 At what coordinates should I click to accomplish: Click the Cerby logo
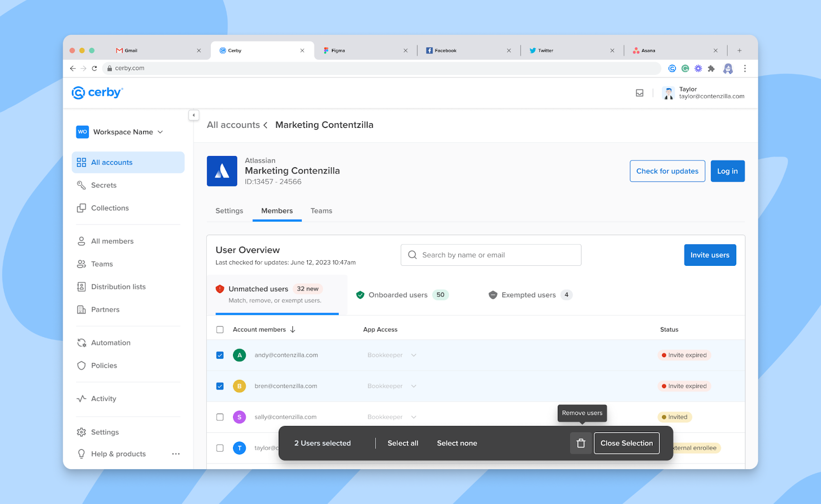point(97,92)
